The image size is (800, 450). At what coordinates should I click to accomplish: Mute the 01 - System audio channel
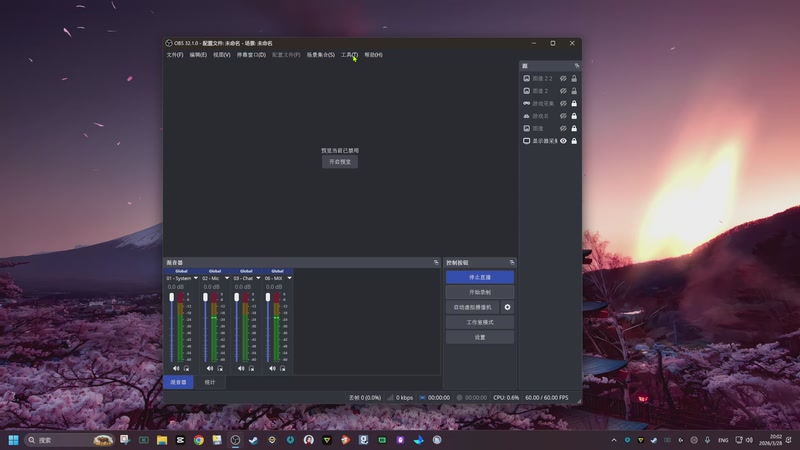(x=175, y=368)
